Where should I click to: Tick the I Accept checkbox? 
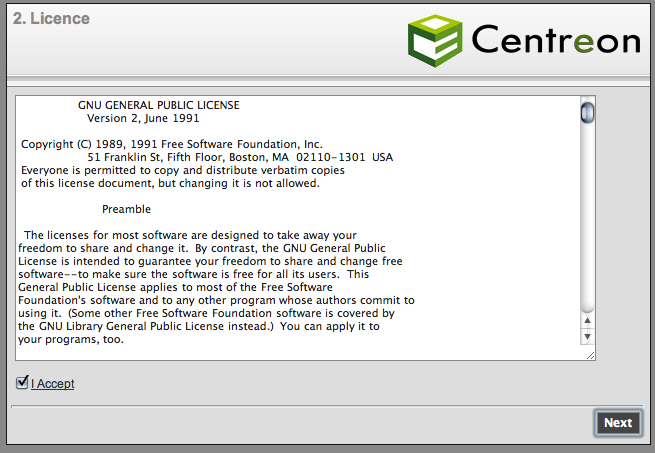pos(22,382)
